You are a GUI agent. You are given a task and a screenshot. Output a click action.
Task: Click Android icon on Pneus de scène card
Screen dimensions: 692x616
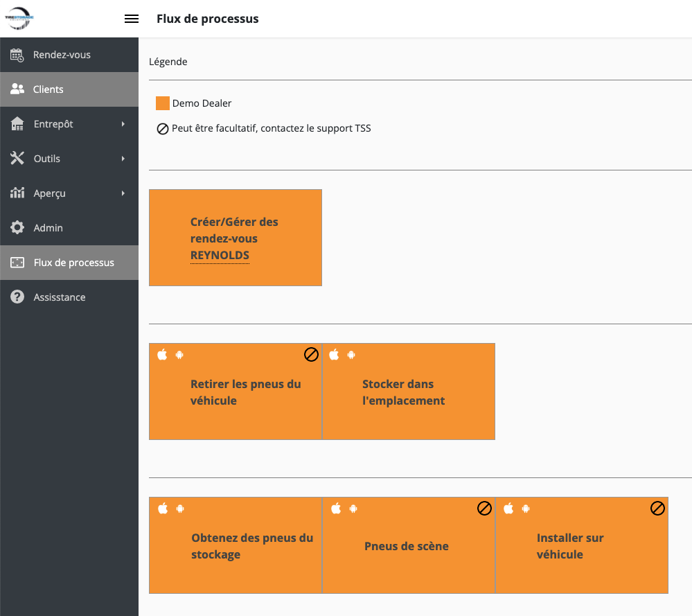353,509
